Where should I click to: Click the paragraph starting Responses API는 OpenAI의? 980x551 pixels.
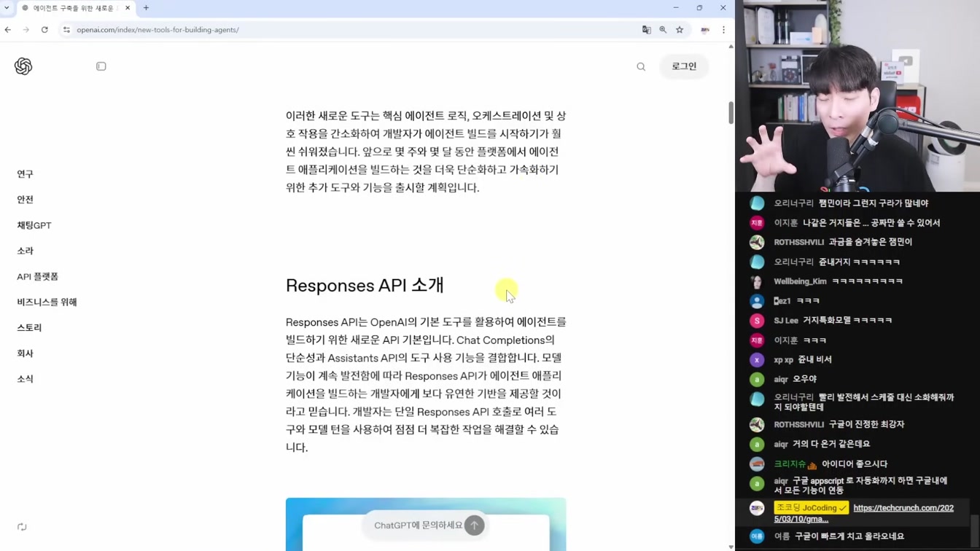coord(426,385)
